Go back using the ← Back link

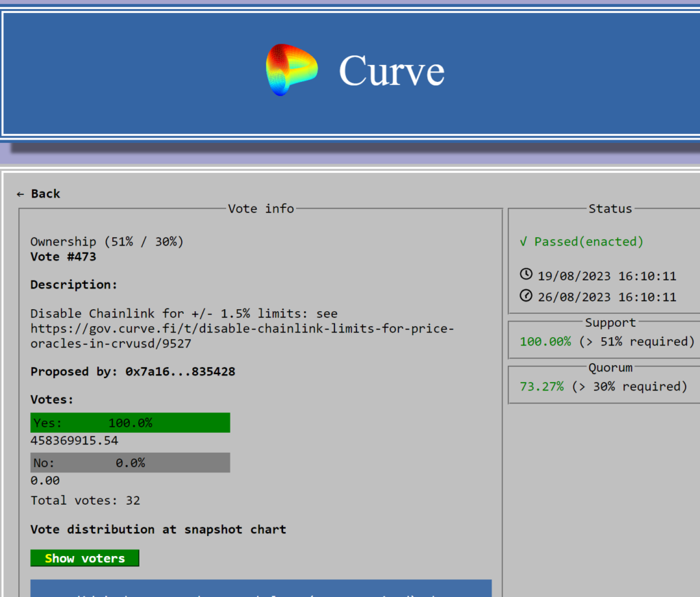(x=39, y=194)
